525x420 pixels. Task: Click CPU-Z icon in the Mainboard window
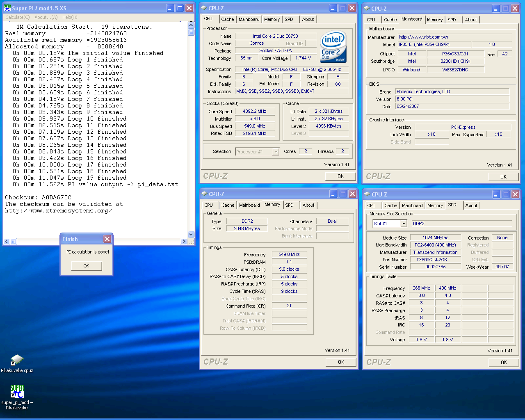[367, 8]
